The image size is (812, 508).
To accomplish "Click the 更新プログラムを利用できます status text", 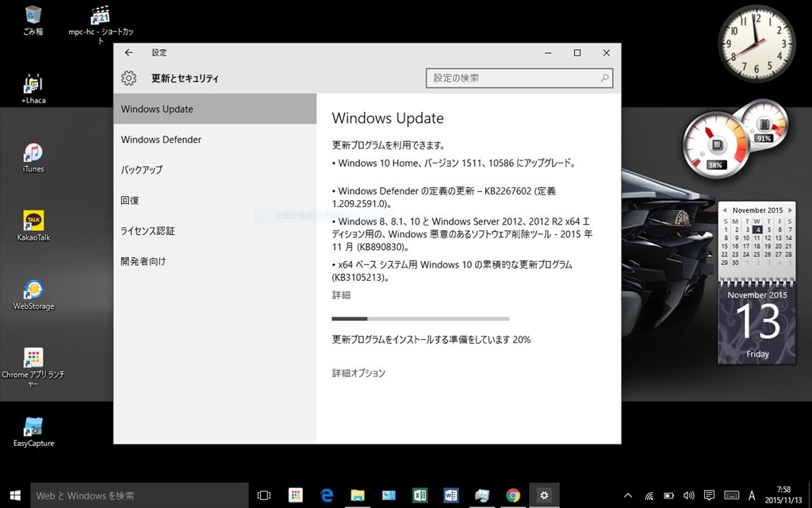I will click(x=389, y=145).
